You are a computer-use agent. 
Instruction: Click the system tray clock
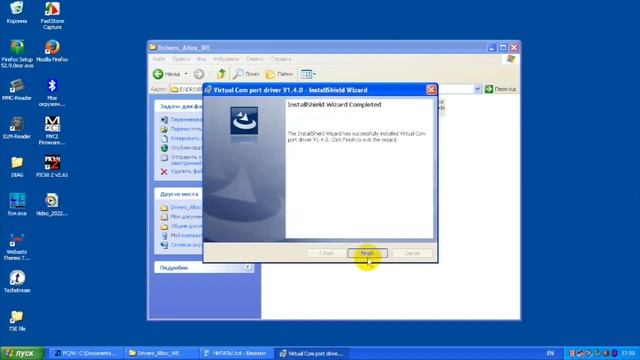tap(629, 353)
